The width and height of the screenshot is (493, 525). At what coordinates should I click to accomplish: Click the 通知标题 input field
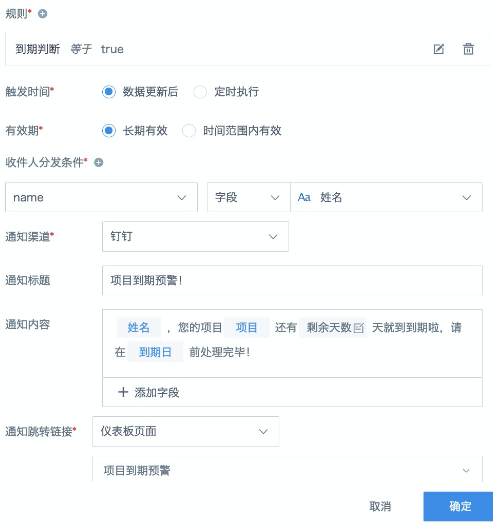point(292,280)
